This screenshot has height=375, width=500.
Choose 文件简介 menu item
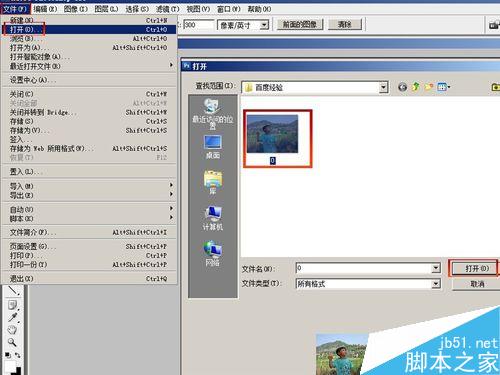click(x=89, y=232)
